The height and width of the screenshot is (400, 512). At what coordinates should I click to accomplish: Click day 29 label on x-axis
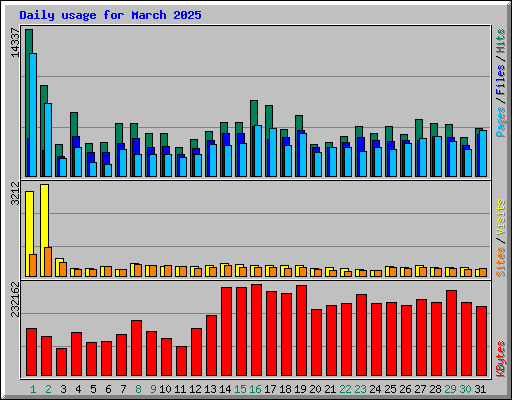pos(450,389)
